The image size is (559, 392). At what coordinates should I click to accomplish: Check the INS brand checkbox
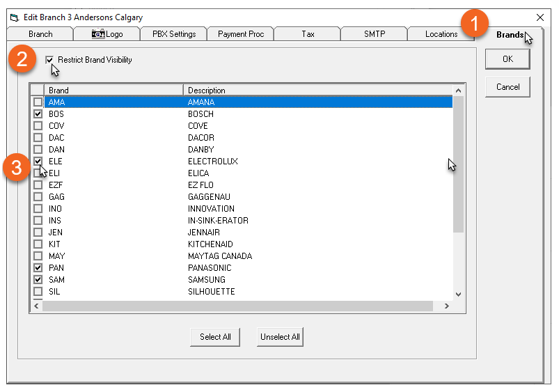(x=38, y=220)
